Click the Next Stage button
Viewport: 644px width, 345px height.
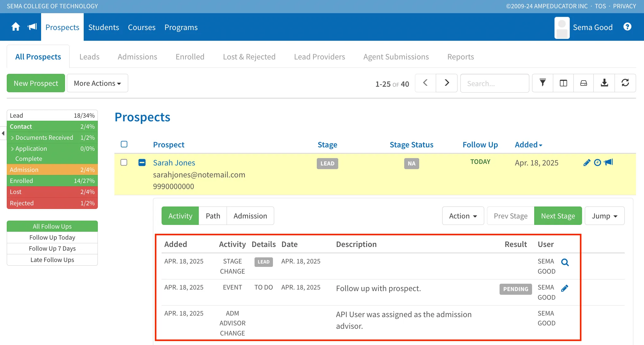coord(558,216)
